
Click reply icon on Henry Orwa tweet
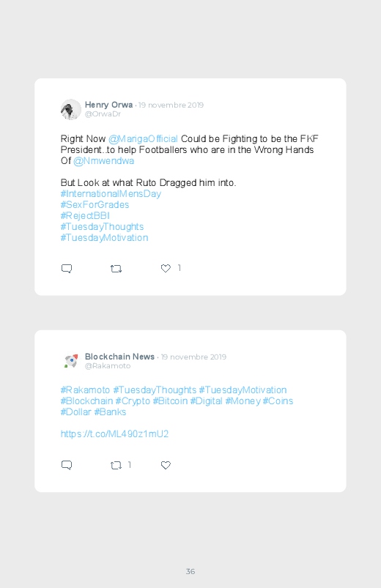pyautogui.click(x=67, y=269)
